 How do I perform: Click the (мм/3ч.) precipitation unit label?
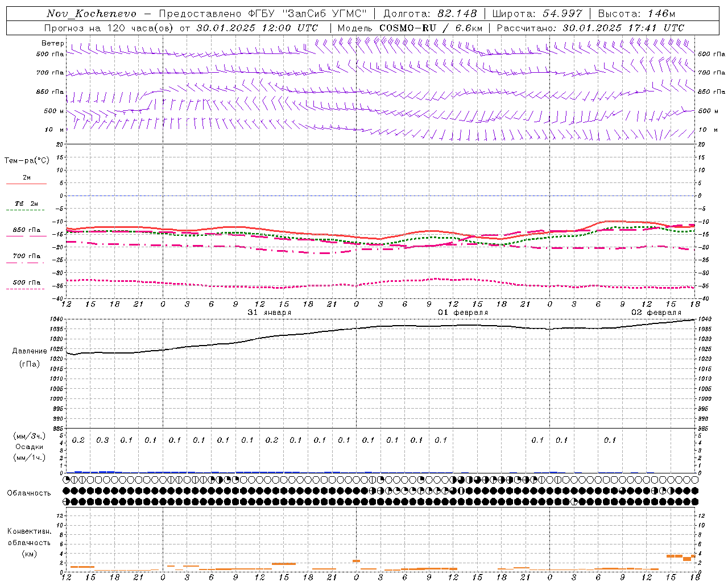pyautogui.click(x=29, y=436)
